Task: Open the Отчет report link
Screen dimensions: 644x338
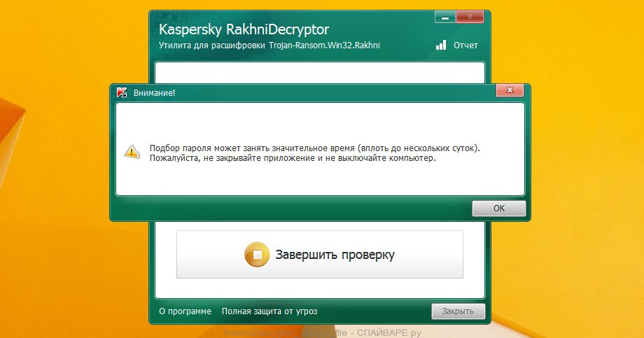Action: point(465,45)
